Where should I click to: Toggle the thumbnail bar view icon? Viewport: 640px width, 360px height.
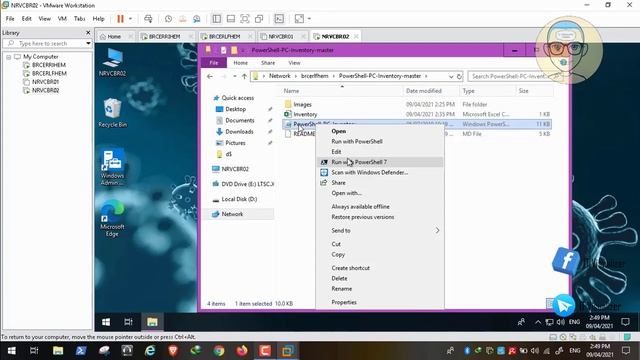click(231, 19)
